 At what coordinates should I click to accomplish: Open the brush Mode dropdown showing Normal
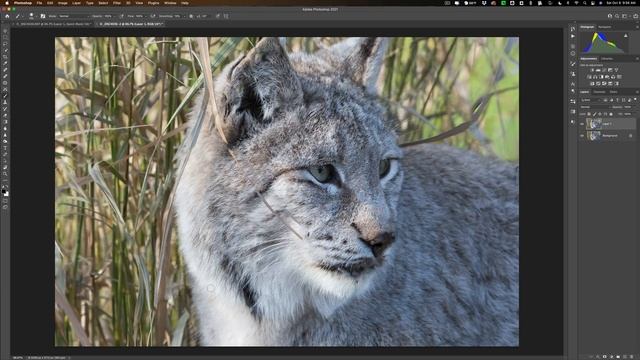(74, 16)
